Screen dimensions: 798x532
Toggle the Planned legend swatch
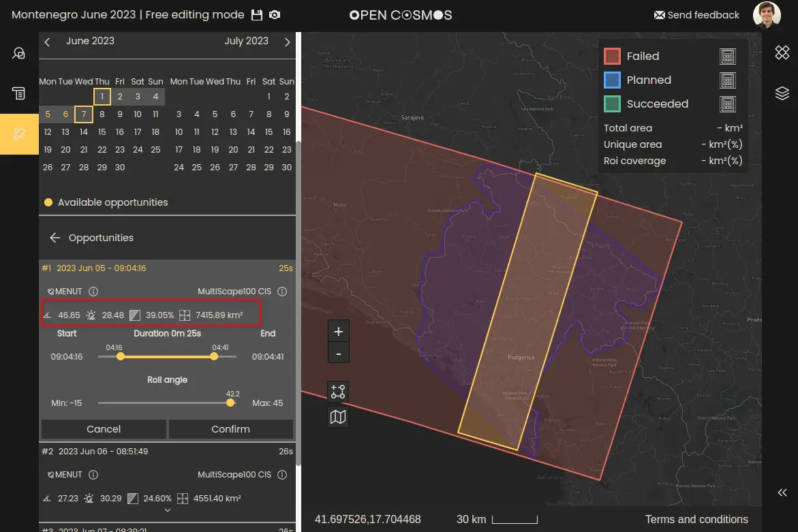click(x=612, y=80)
